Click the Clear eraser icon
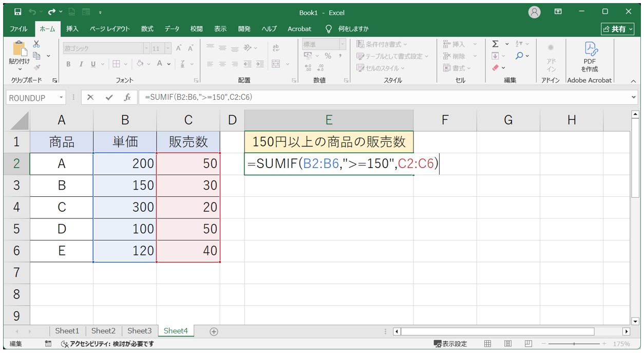Image resolution: width=644 pixels, height=353 pixels. point(496,67)
